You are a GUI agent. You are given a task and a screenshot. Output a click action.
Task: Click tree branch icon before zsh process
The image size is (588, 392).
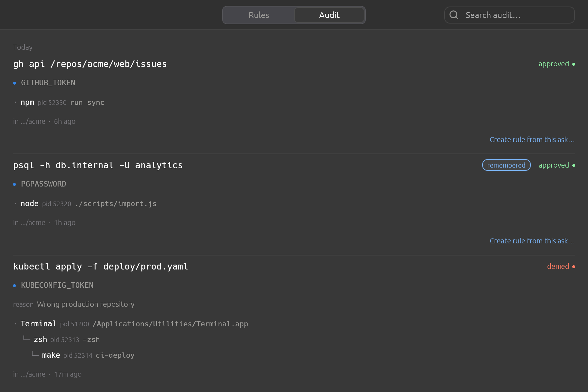click(26, 339)
